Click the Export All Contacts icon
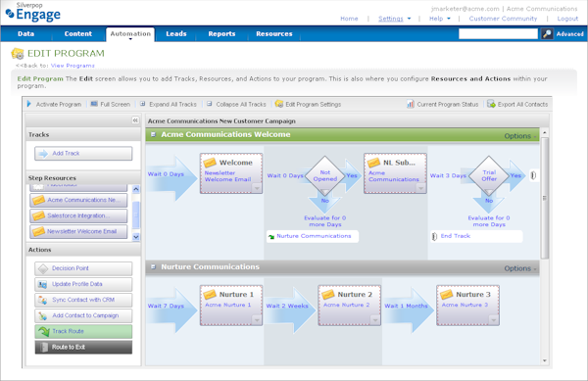588x381 pixels. click(491, 104)
